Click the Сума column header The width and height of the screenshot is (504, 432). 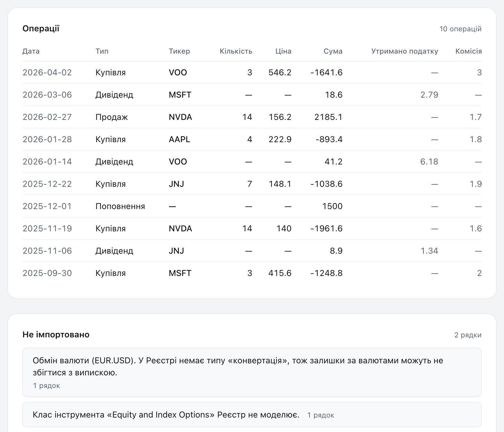coord(333,51)
